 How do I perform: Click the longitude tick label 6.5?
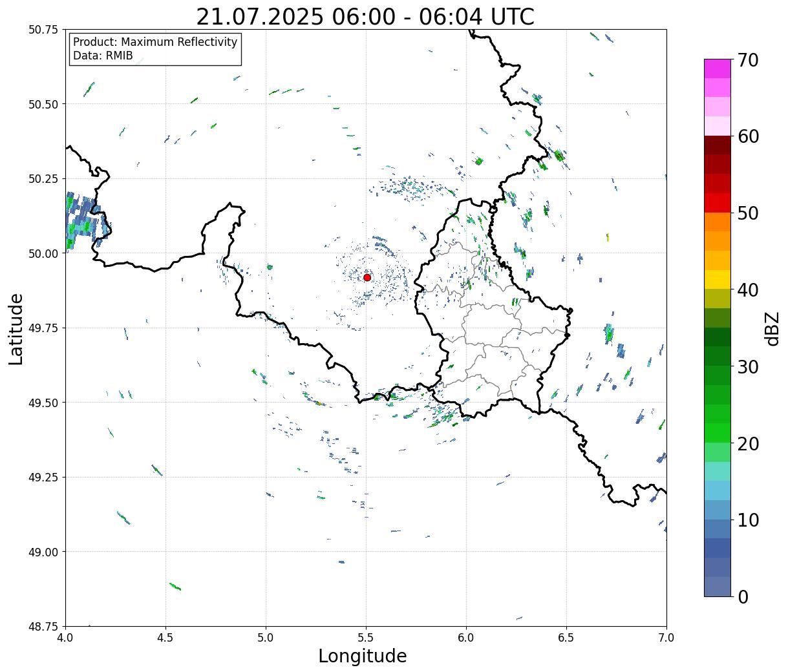click(x=566, y=638)
